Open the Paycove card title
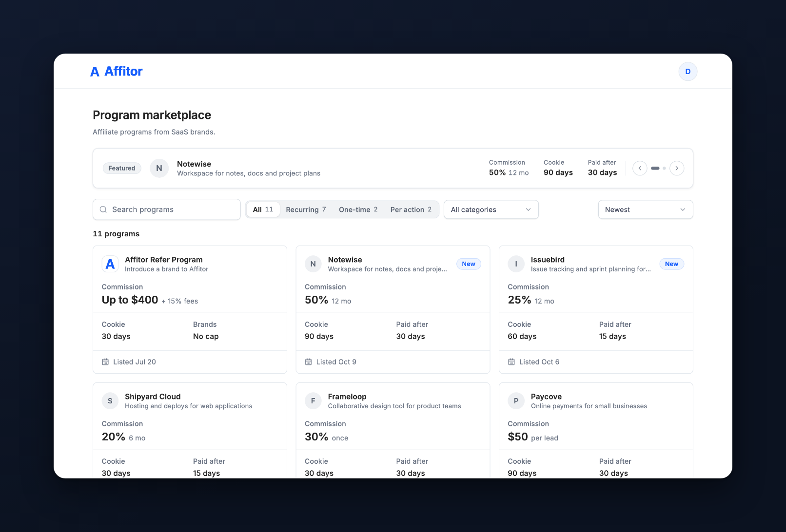 (546, 397)
